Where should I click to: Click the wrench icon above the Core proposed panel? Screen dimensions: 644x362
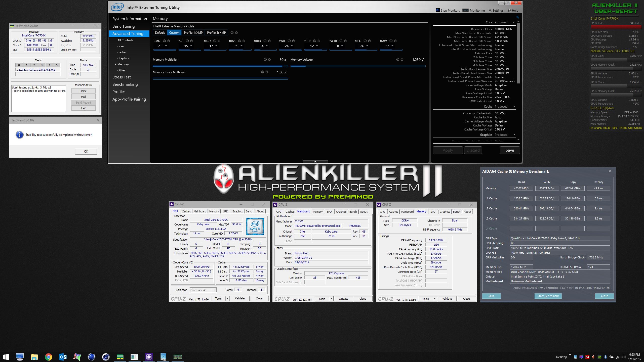point(517,17)
